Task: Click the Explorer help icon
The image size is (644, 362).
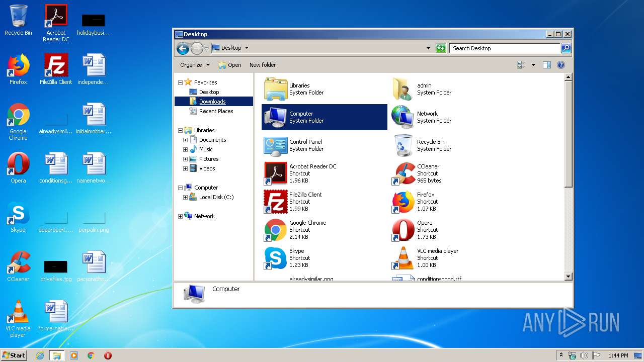Action: tap(561, 65)
